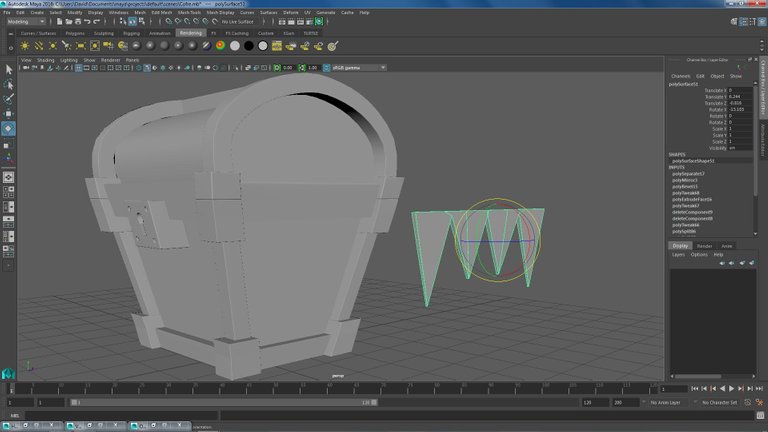The image size is (768, 432).
Task: Create a directional light from shelf
Action: pyautogui.click(x=39, y=46)
